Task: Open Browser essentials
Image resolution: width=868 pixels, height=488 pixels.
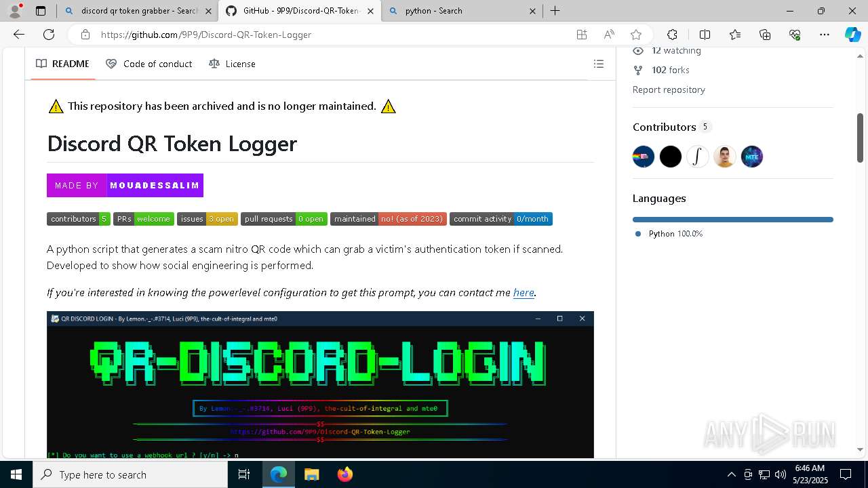Action: [x=795, y=35]
